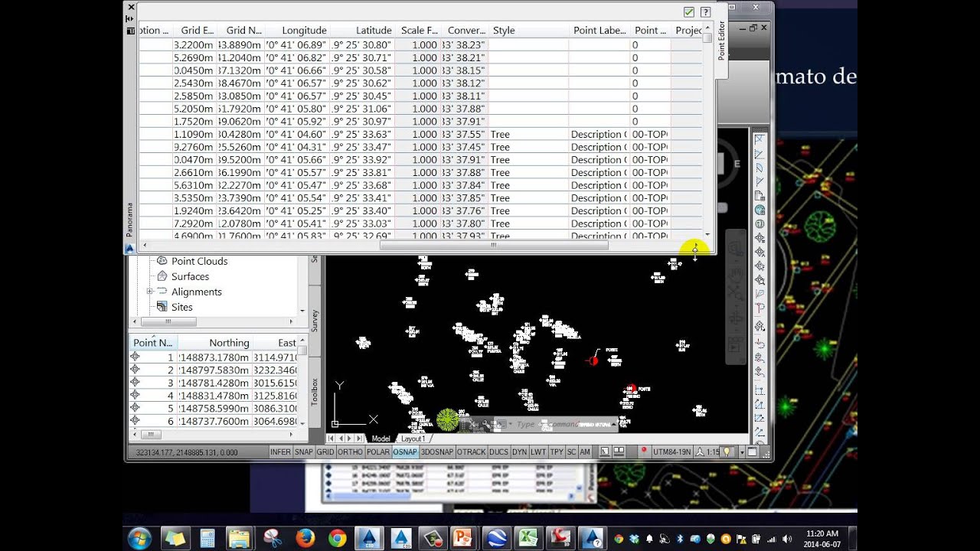Click the Style column header
This screenshot has height=551, width=980.
528,31
